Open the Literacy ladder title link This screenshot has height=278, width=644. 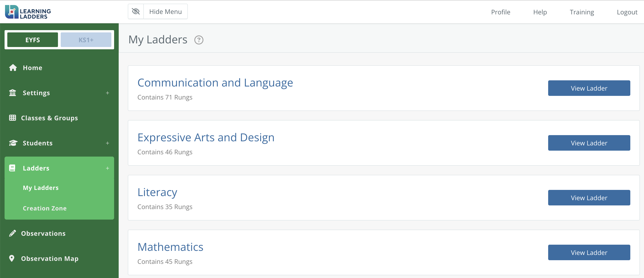(157, 192)
